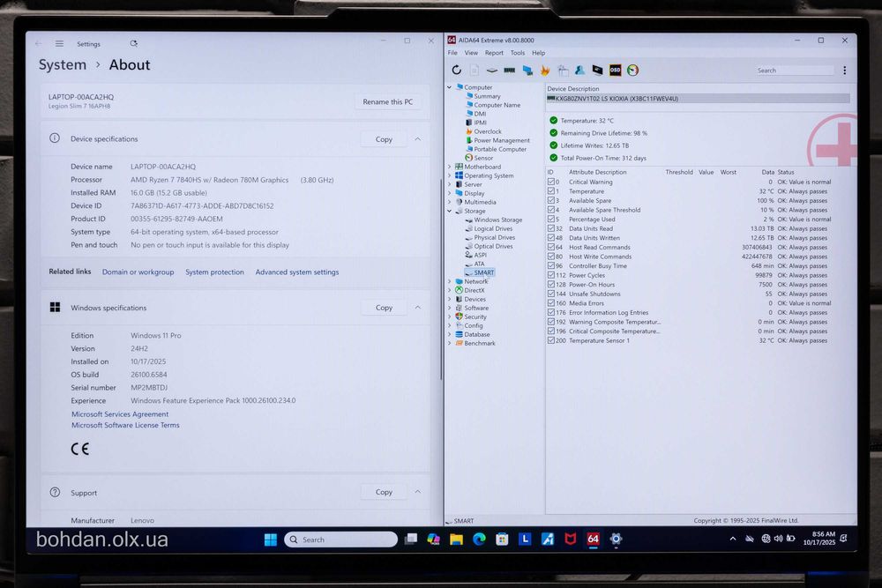Screen dimensions: 882x588
Task: Click the Rename this PC button
Action: [x=387, y=101]
